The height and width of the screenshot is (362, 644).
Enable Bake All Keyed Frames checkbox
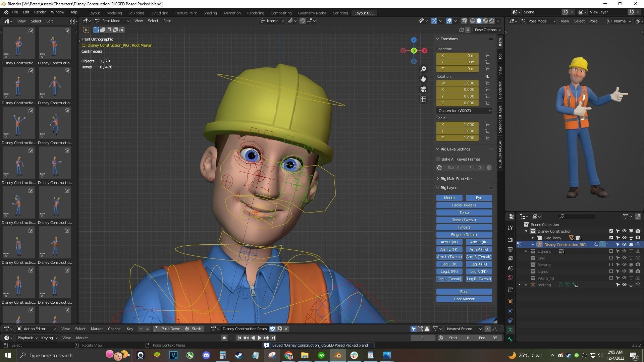tap(438, 159)
